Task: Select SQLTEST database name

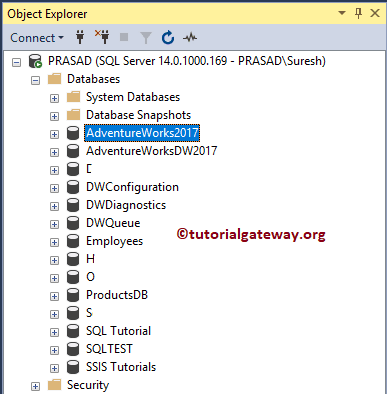Action: (109, 349)
